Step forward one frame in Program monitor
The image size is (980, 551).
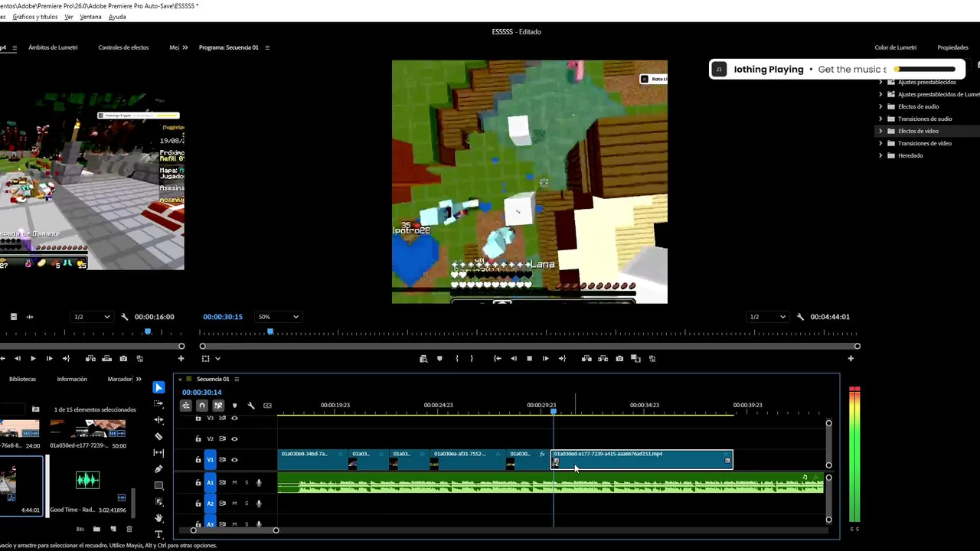coord(545,358)
